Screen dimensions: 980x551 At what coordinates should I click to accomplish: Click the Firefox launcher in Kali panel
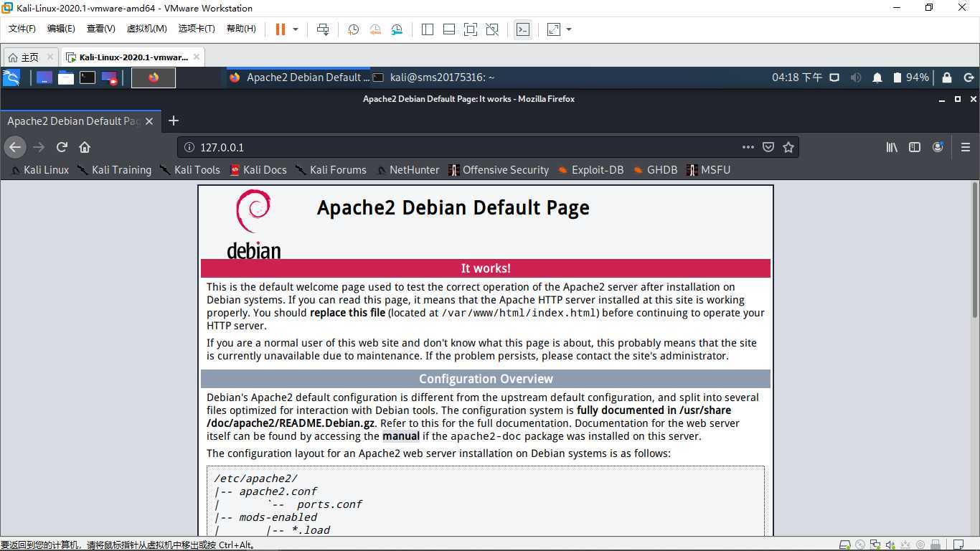[x=154, y=77]
